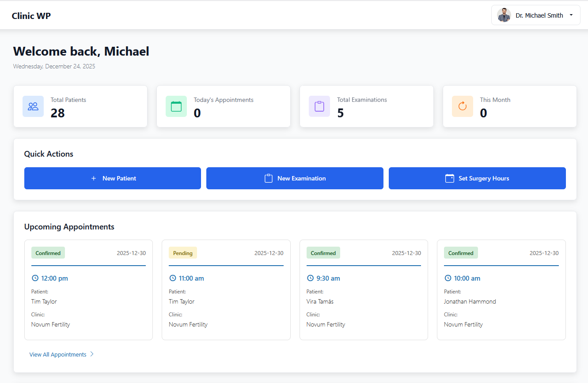
Task: Click the plus icon inside New Patient button
Action: 94,178
